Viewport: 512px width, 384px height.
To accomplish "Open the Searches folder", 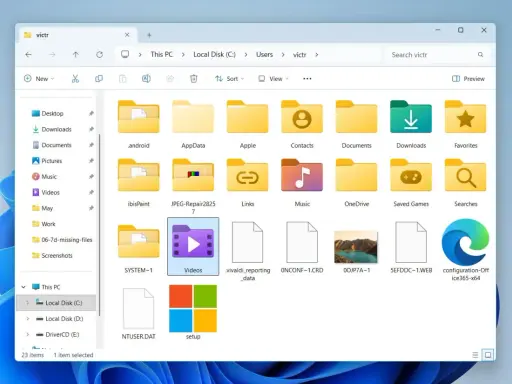I will [x=466, y=183].
